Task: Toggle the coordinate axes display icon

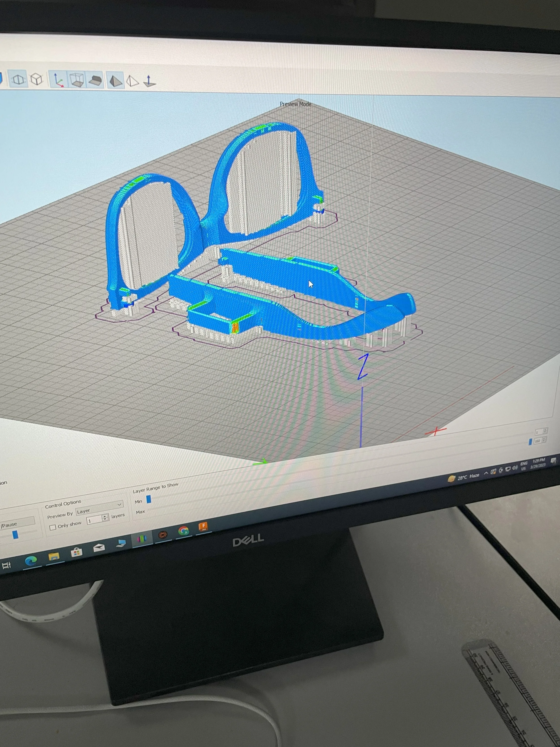Action: click(x=58, y=80)
